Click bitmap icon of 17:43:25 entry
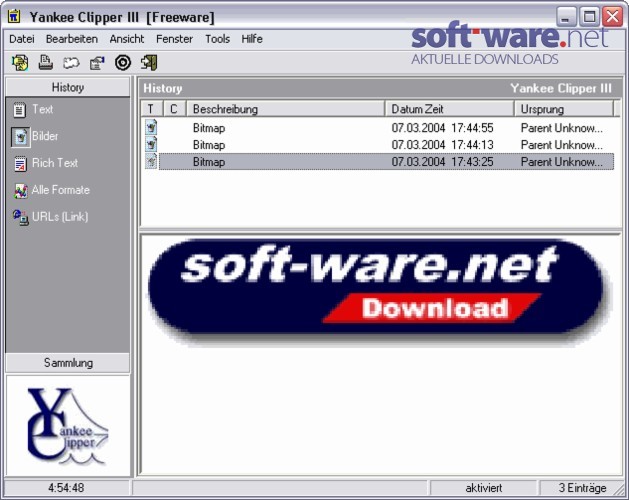The image size is (629, 500). pyautogui.click(x=151, y=161)
